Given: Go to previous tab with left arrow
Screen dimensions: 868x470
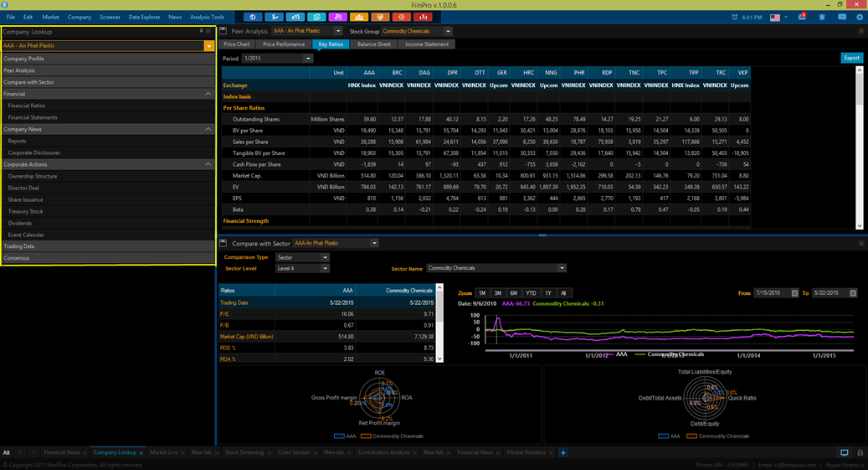Looking at the screenshot, I should (20, 452).
